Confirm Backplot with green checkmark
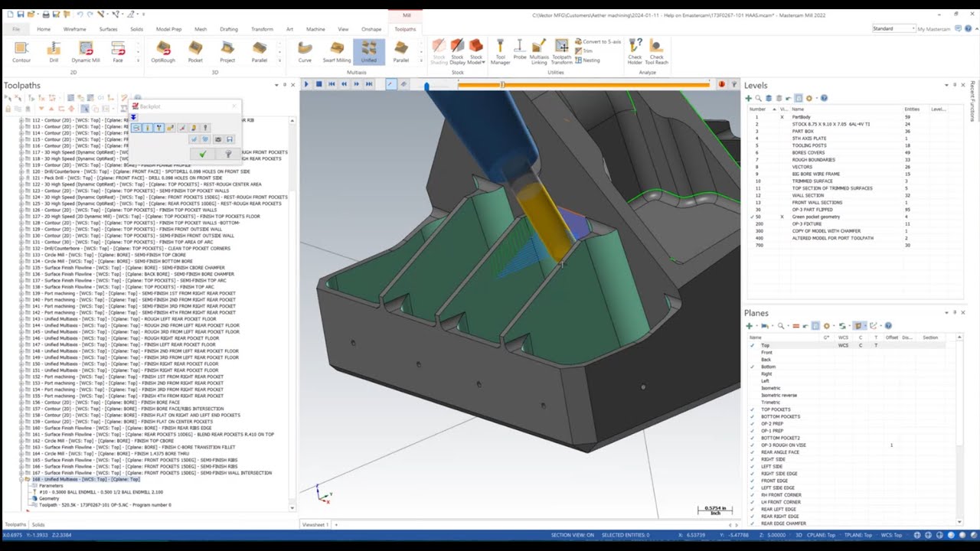This screenshot has height=551, width=980. 203,154
